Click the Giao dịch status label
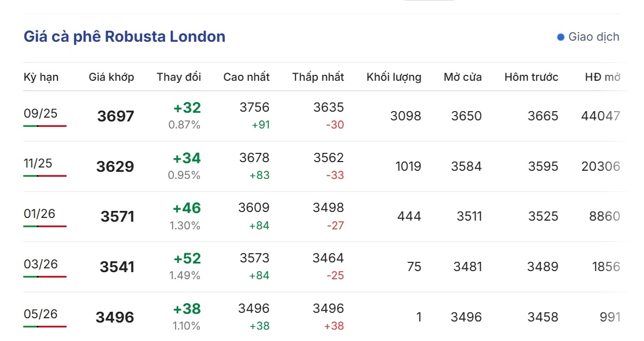 (594, 37)
